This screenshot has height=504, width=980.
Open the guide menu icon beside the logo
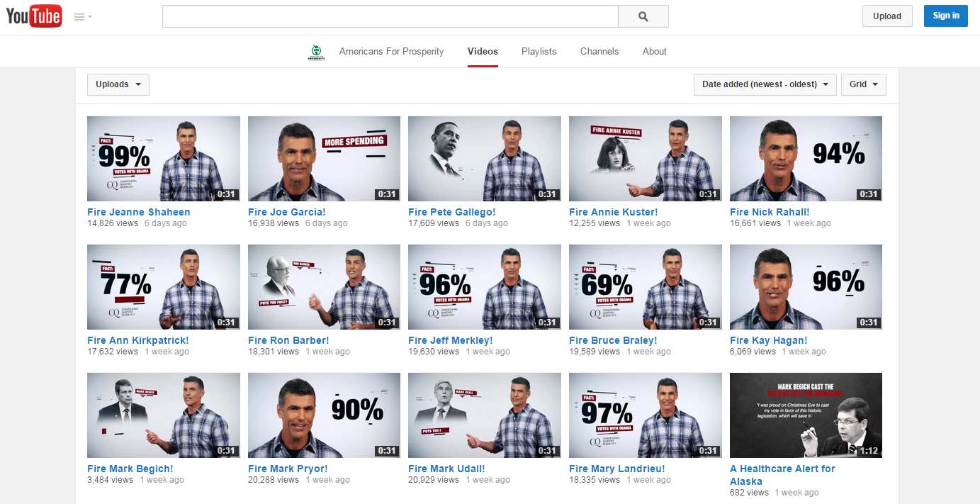[x=83, y=17]
